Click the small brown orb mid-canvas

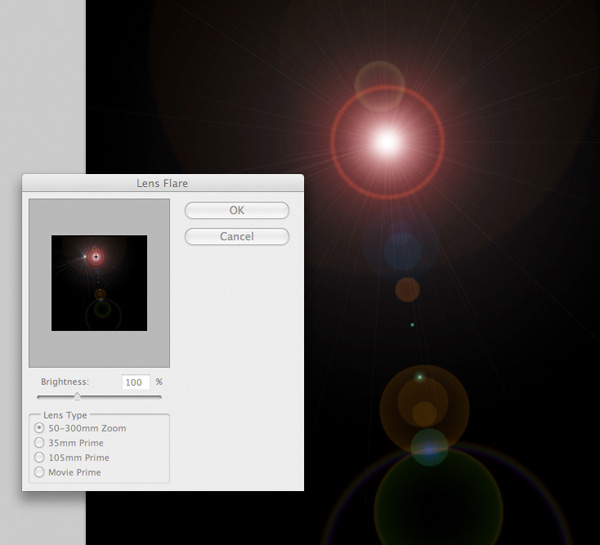pyautogui.click(x=407, y=289)
